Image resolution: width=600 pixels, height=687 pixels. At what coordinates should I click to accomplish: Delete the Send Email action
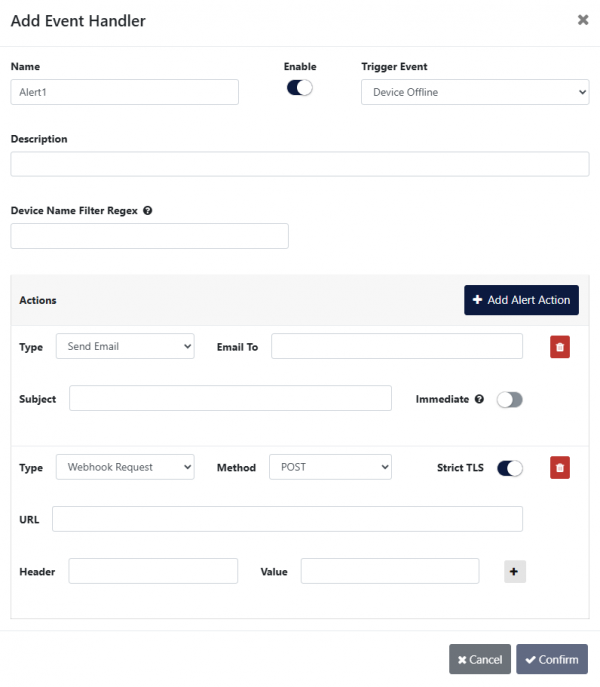560,347
